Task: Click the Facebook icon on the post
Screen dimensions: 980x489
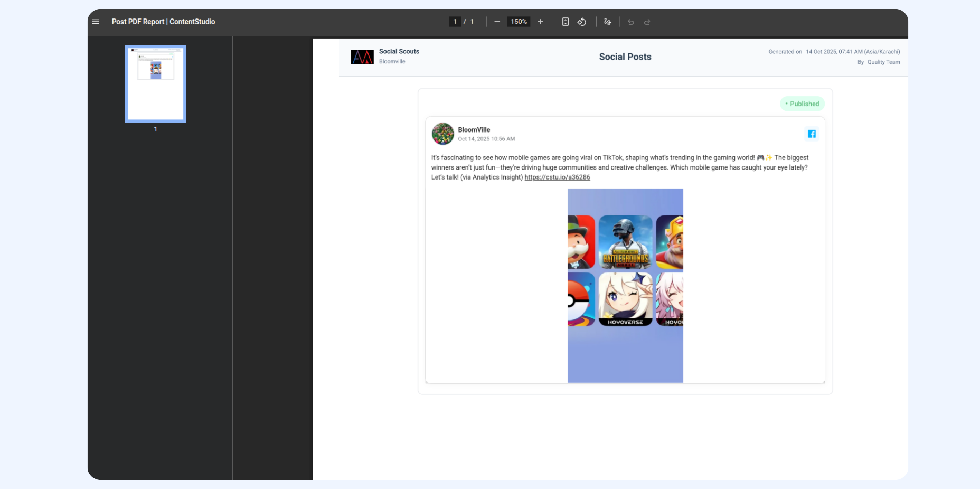Action: pyautogui.click(x=812, y=134)
